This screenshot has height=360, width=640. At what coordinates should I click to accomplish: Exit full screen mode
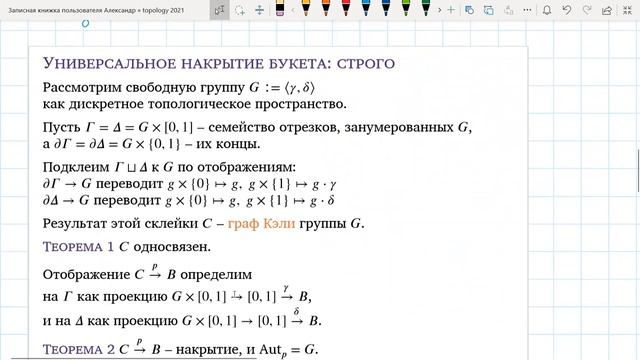click(627, 10)
